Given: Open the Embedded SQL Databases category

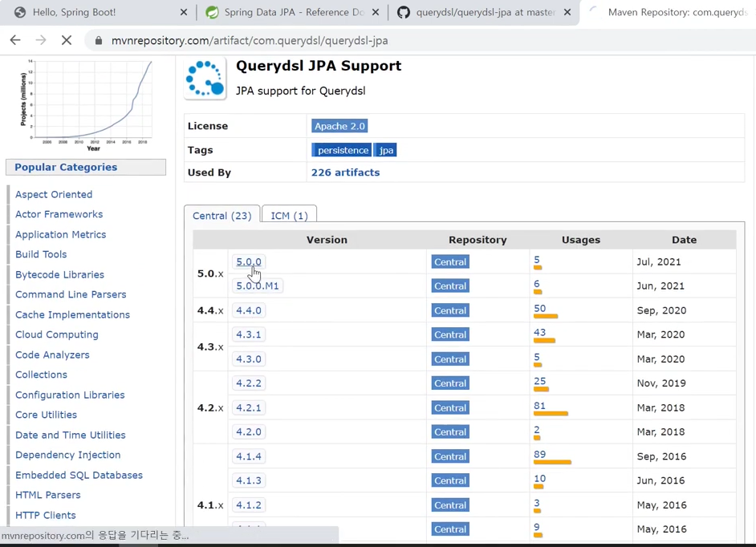Looking at the screenshot, I should (79, 475).
